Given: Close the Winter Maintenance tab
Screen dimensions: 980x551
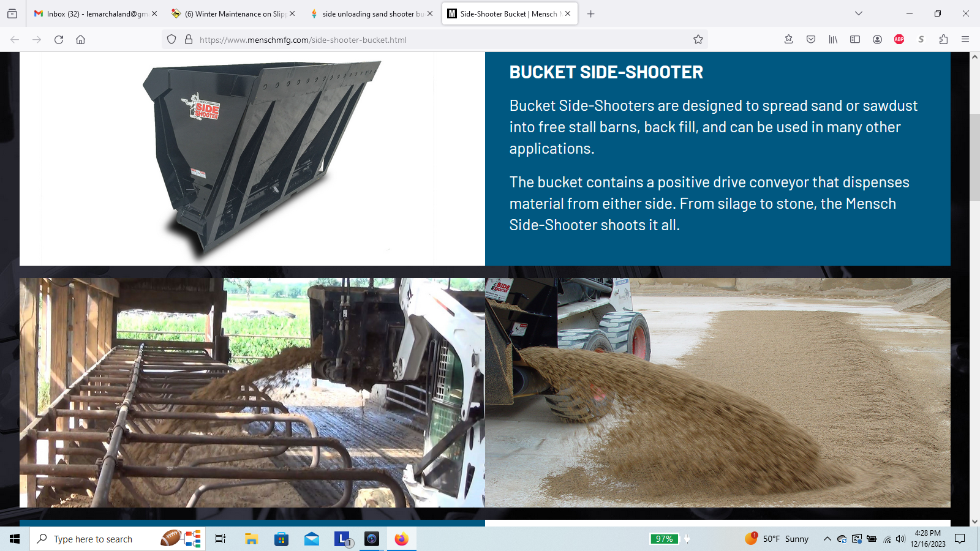Looking at the screenshot, I should [x=292, y=13].
